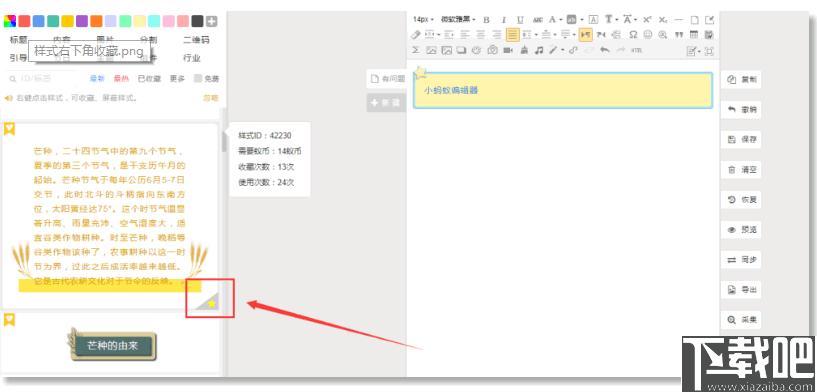Toggle justify alignment button

(x=513, y=35)
